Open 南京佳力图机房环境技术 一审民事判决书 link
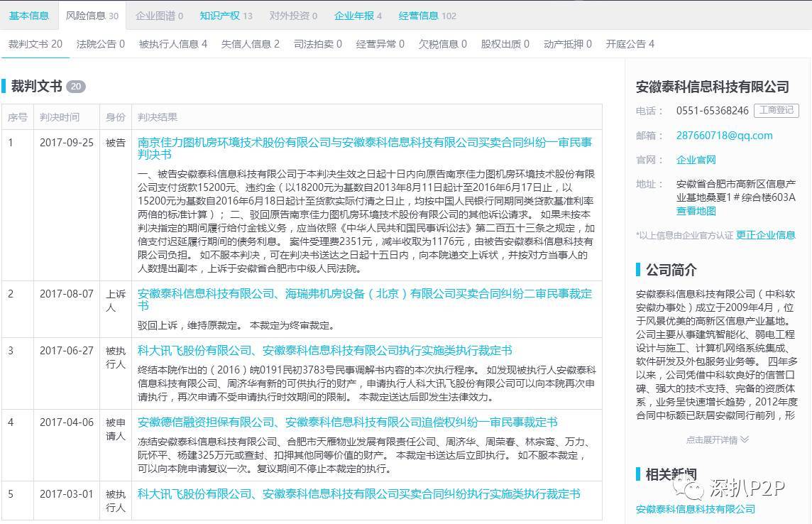This screenshot has height=524, width=812. pyautogui.click(x=365, y=148)
